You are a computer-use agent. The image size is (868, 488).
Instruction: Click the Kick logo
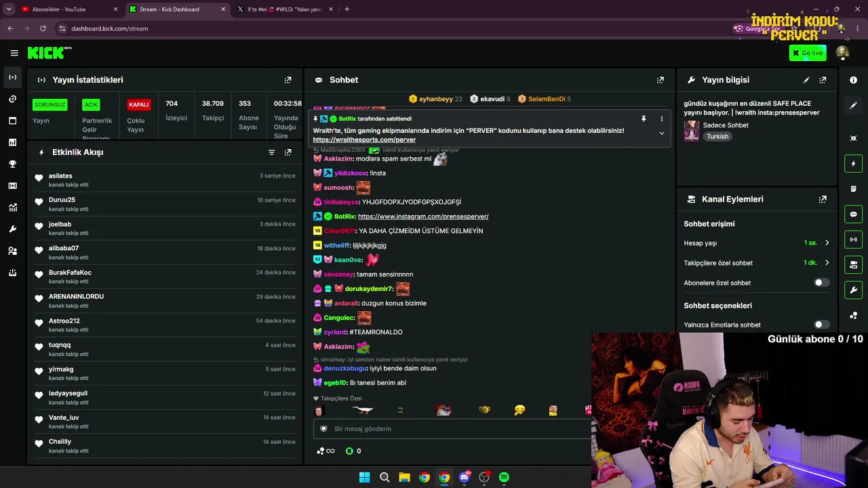tap(50, 53)
